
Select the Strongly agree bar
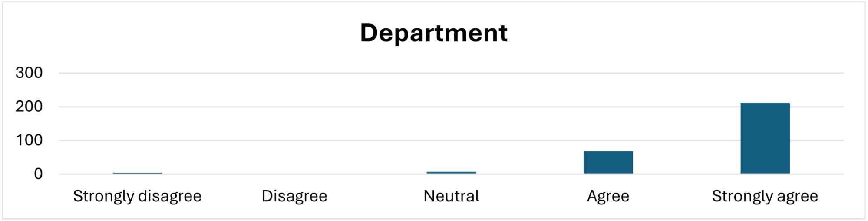765,138
